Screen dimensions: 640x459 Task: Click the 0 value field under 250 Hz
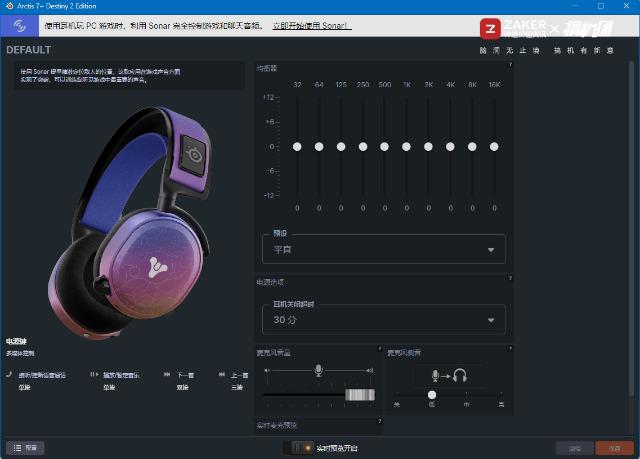(363, 208)
